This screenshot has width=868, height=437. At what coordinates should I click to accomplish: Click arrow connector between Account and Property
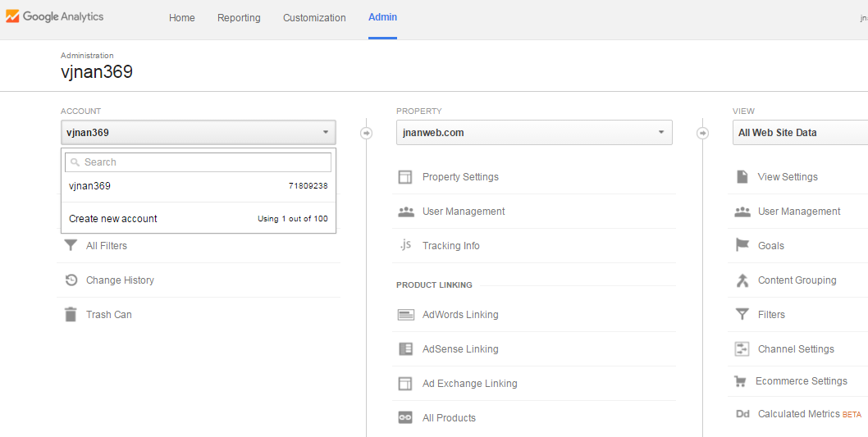coord(366,134)
